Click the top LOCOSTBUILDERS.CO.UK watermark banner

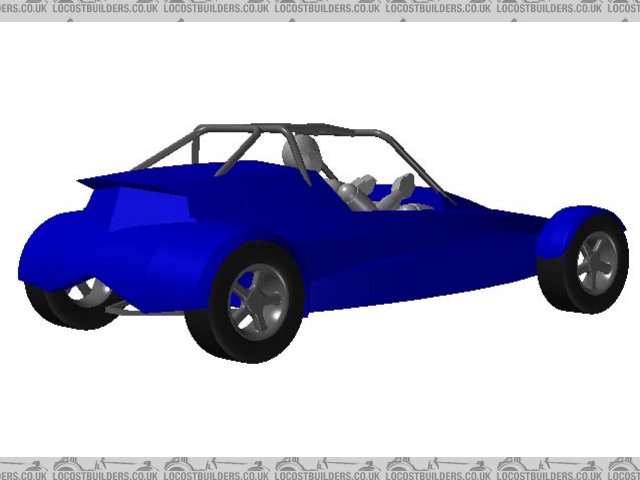click(x=320, y=7)
